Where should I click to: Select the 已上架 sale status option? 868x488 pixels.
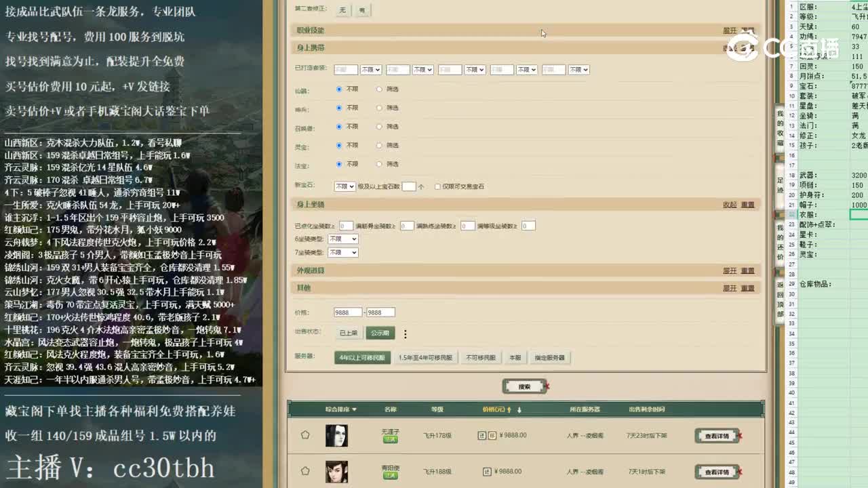[x=348, y=333]
